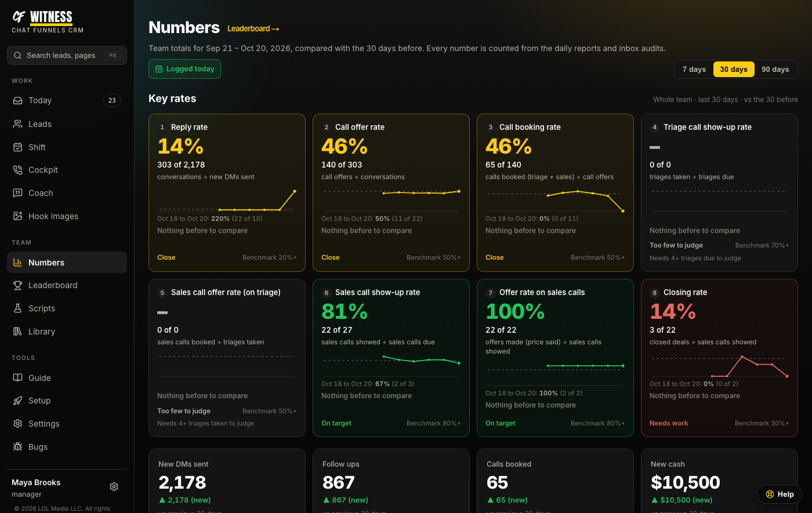The width and height of the screenshot is (812, 513).
Task: Click the Hook images picture icon
Action: tap(17, 216)
